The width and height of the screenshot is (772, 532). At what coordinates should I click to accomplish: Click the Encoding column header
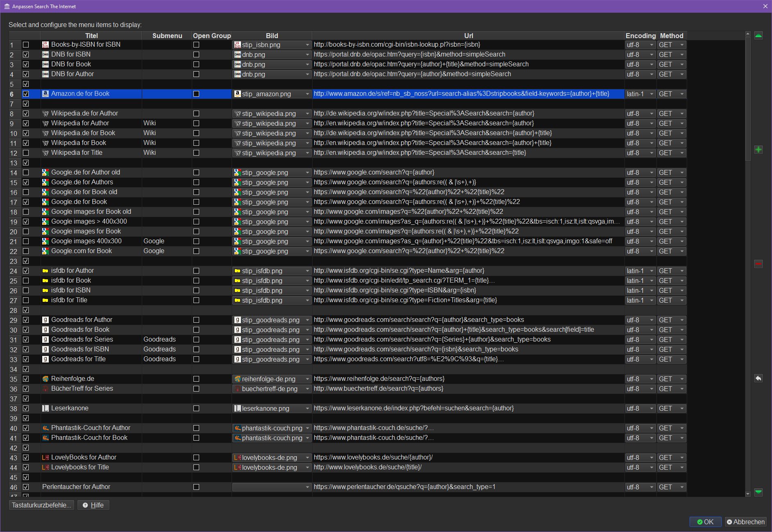[x=640, y=36]
